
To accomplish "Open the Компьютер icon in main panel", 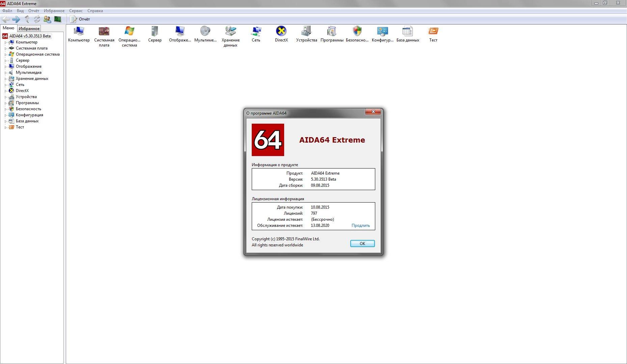I will pos(79,34).
